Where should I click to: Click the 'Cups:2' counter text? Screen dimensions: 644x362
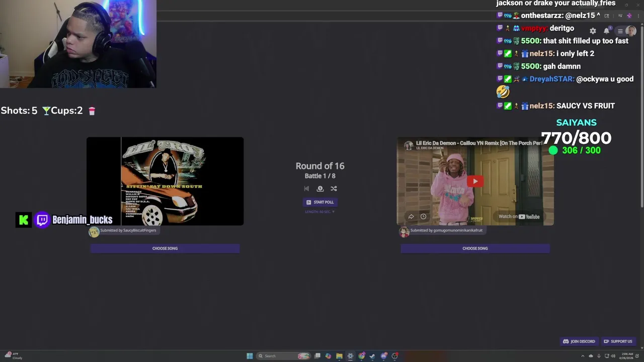[66, 111]
